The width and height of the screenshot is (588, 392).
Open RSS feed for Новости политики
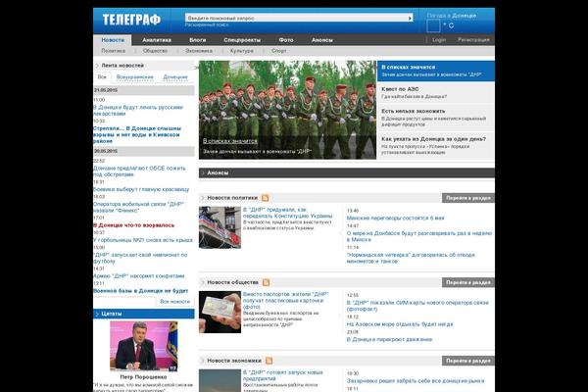click(266, 198)
